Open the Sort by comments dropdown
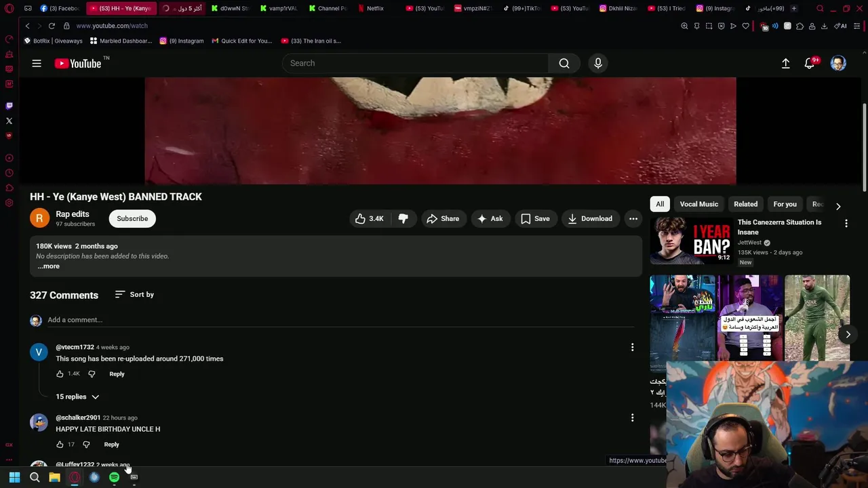This screenshot has width=868, height=488. point(134,294)
